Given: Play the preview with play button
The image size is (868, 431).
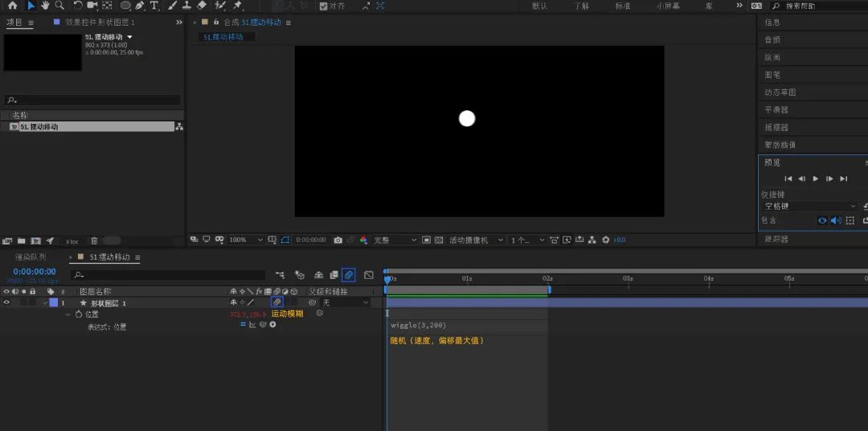Looking at the screenshot, I should click(x=816, y=179).
